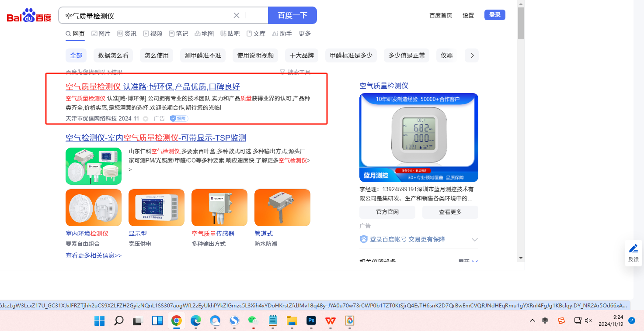This screenshot has height=331, width=644.
Task: Open network settings from the tray
Action: [578, 321]
